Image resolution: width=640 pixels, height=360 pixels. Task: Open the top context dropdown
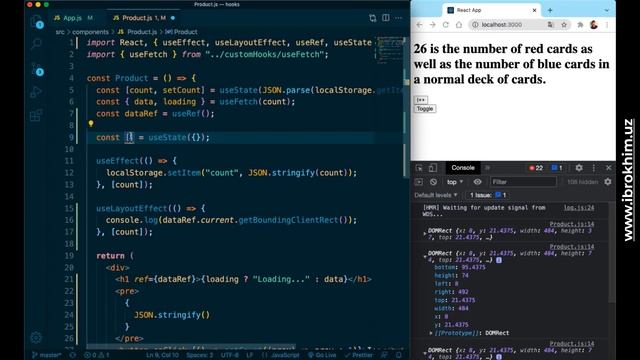point(455,182)
